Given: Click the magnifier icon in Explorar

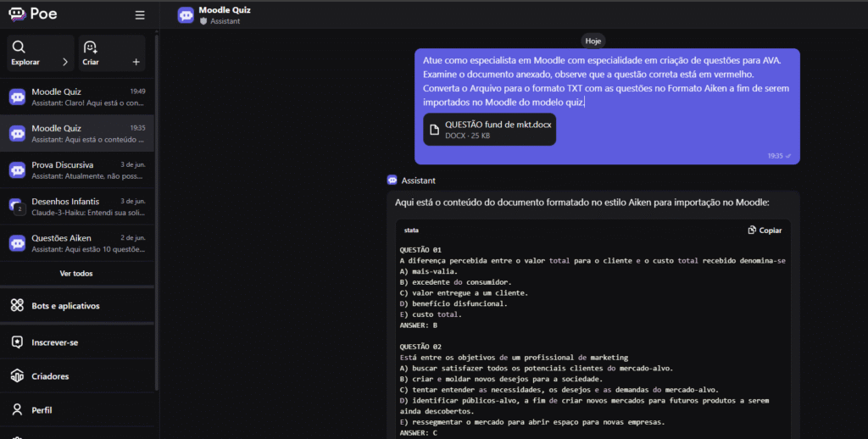Looking at the screenshot, I should pos(19,47).
